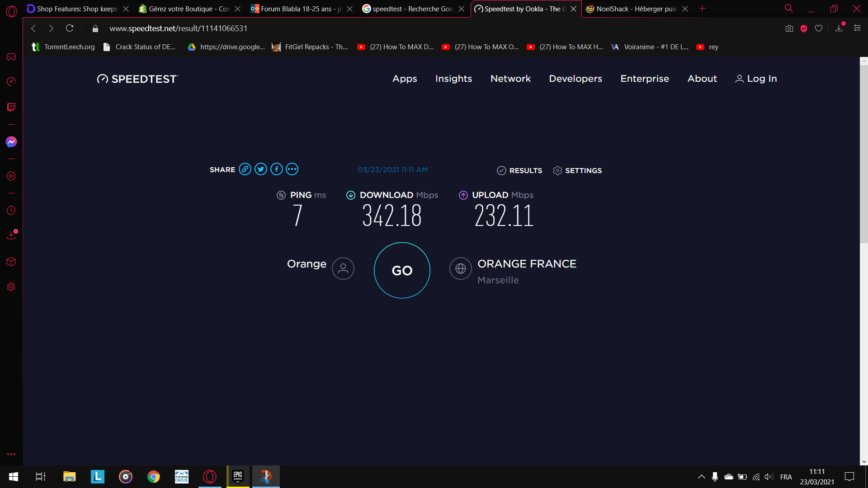Image resolution: width=868 pixels, height=488 pixels.
Task: Click the site lock security icon
Action: [95, 28]
